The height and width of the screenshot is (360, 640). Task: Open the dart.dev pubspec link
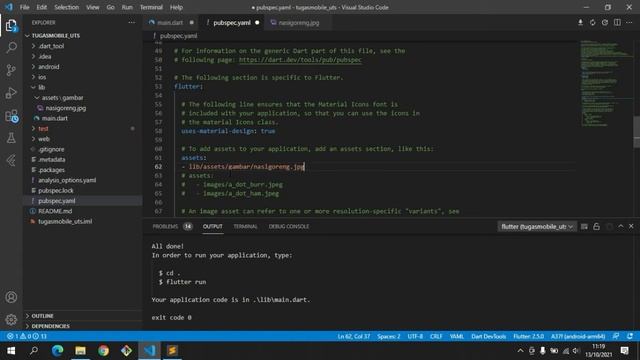[x=300, y=60]
